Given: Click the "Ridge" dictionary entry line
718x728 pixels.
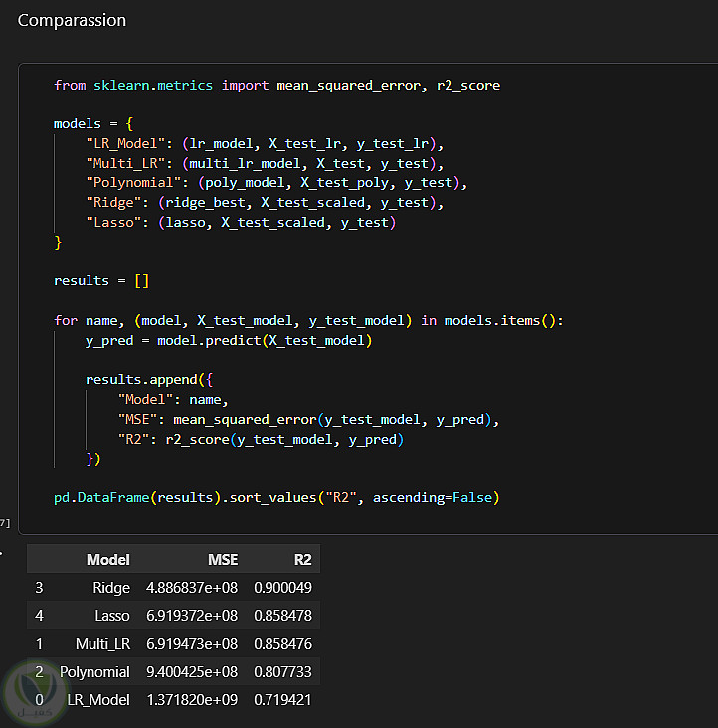Looking at the screenshot, I should tap(265, 203).
